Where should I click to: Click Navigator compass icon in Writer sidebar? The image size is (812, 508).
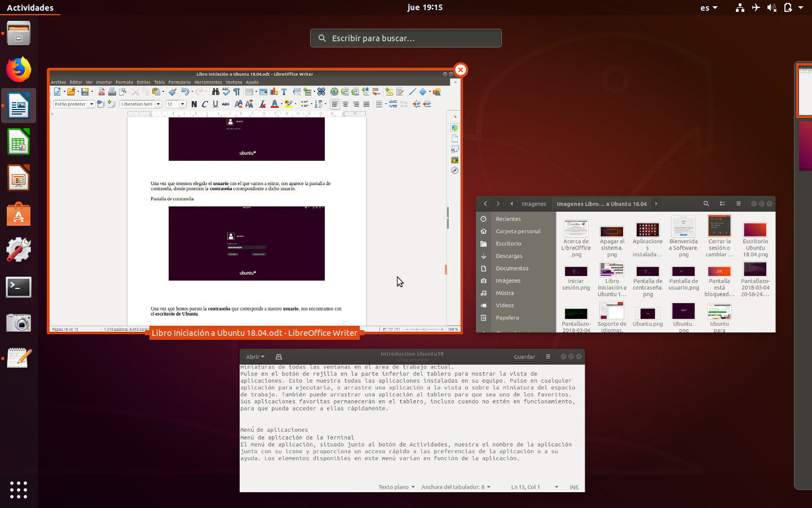click(454, 170)
